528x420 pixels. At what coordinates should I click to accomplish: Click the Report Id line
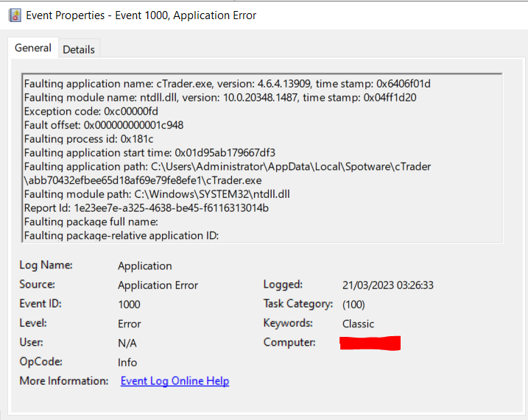146,208
